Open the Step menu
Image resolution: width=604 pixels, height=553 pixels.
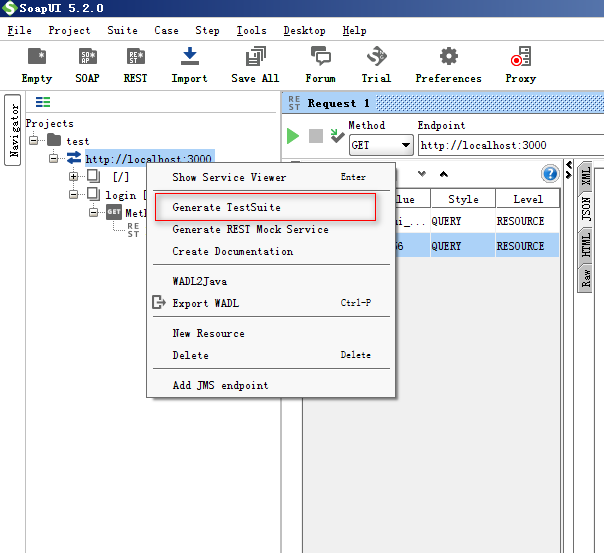click(x=207, y=30)
